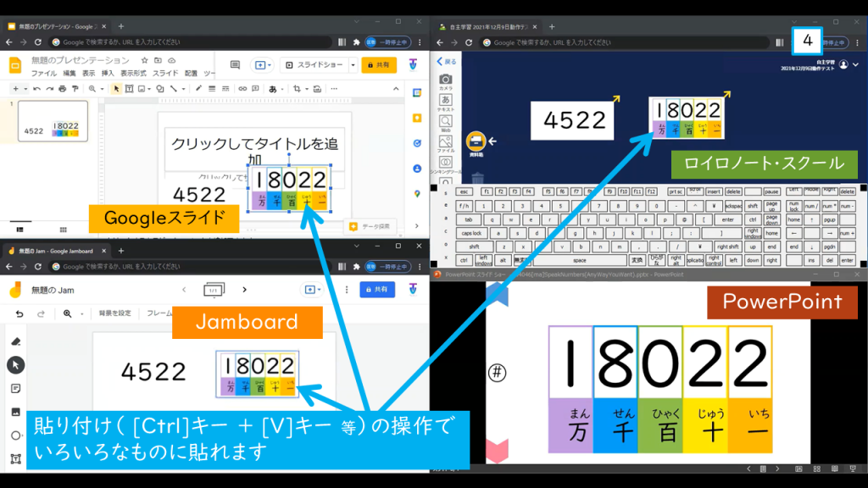
Task: Select slide 1 thumbnail in Slides filmstrip
Action: coord(53,121)
